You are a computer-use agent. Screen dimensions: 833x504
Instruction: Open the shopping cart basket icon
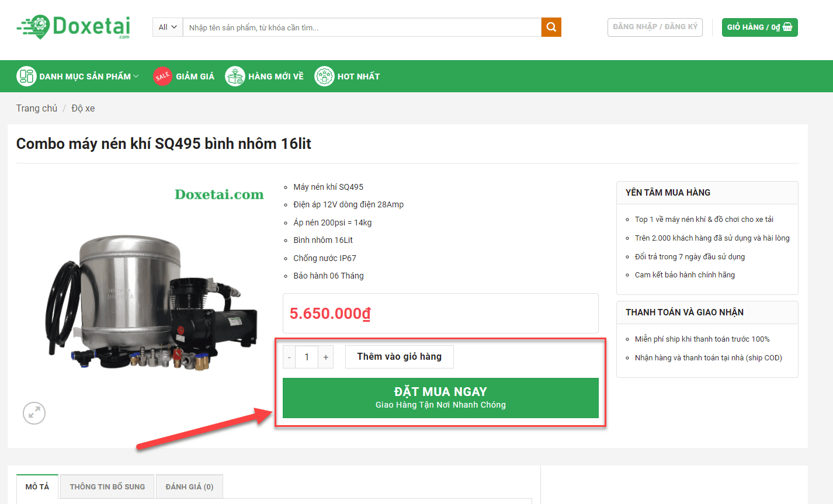coord(787,27)
